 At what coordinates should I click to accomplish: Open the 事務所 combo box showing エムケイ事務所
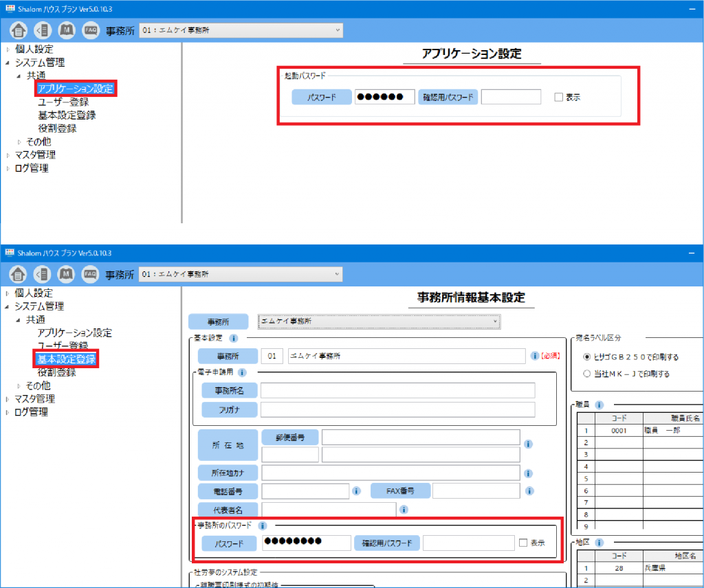coord(378,321)
